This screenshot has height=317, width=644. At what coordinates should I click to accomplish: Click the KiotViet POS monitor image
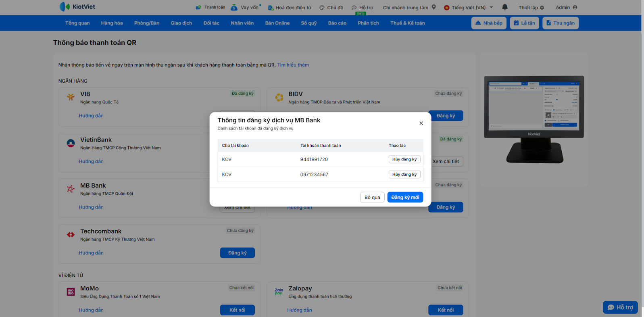tap(534, 119)
